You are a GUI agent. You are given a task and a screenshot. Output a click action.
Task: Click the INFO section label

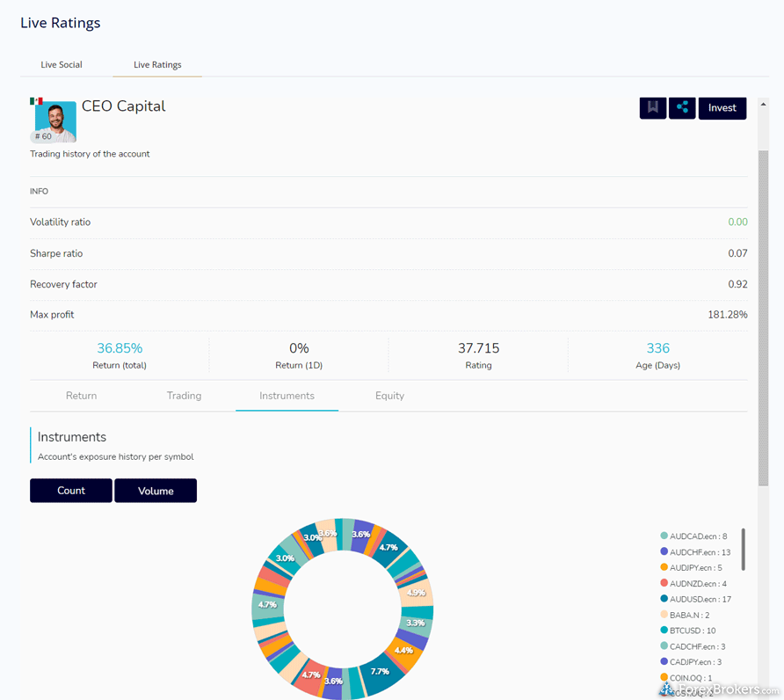point(39,191)
